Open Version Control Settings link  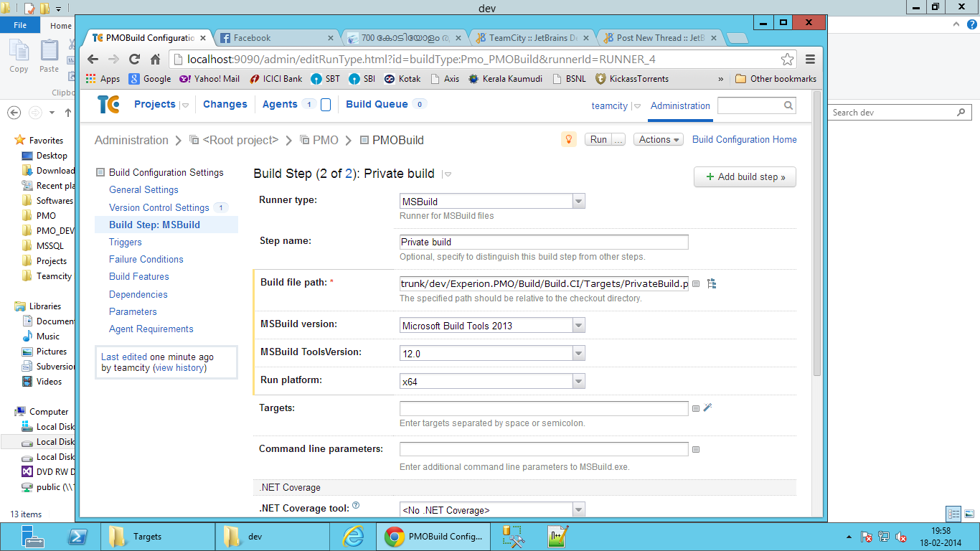pos(159,207)
